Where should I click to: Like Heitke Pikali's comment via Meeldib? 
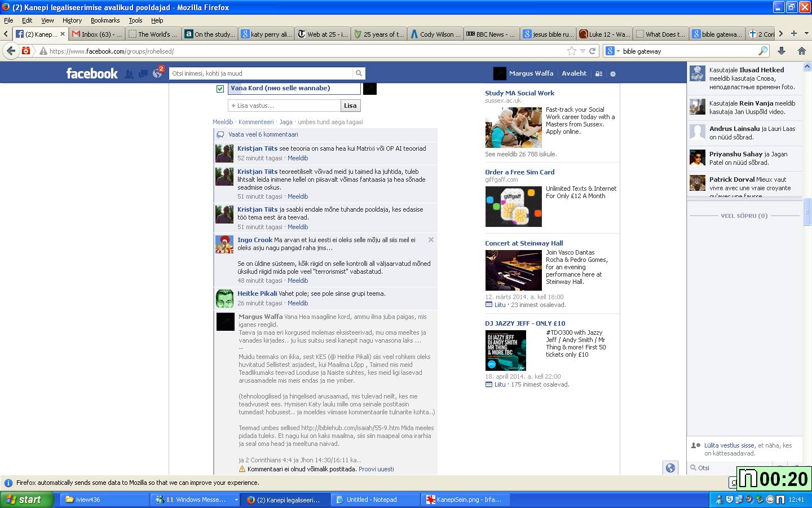click(x=298, y=303)
